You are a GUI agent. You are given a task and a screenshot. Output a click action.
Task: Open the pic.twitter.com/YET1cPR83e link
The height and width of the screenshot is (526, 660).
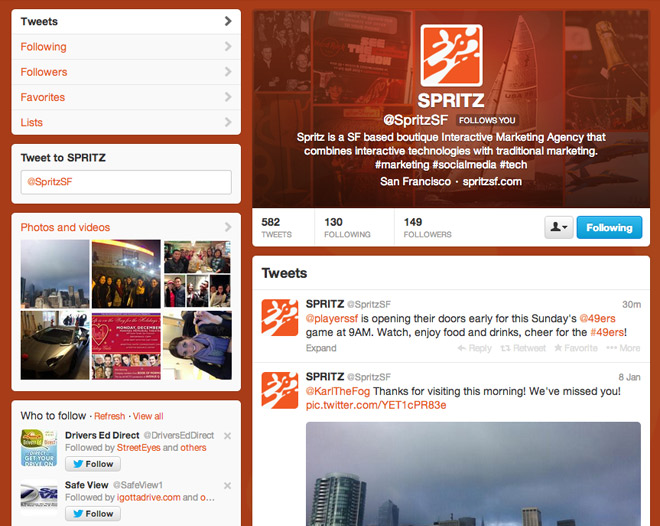[x=376, y=405]
